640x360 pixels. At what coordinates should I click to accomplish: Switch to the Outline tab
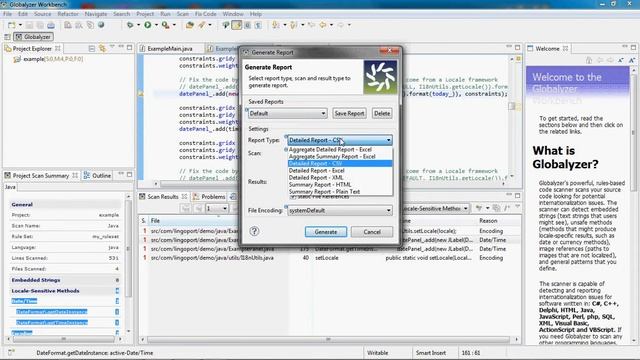pos(98,176)
